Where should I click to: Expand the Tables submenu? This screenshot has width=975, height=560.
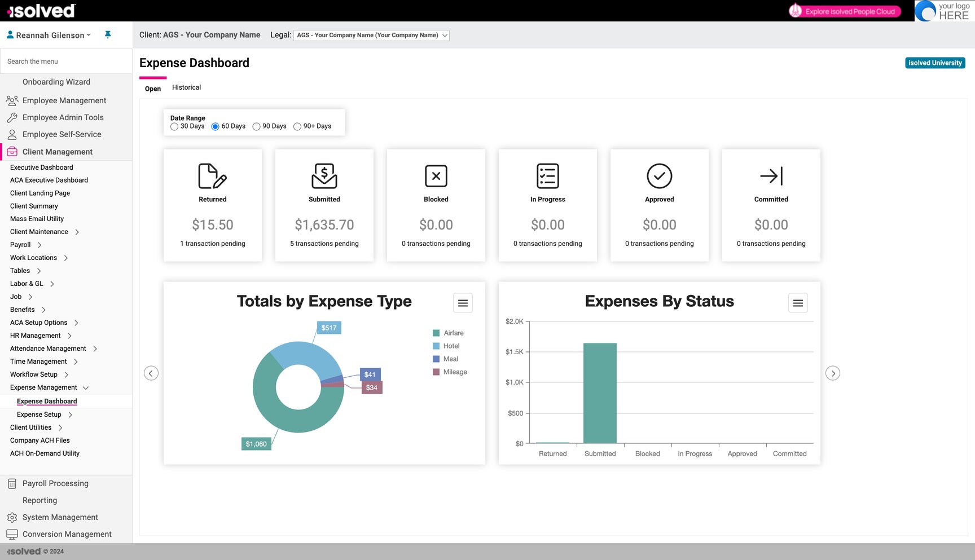[39, 271]
